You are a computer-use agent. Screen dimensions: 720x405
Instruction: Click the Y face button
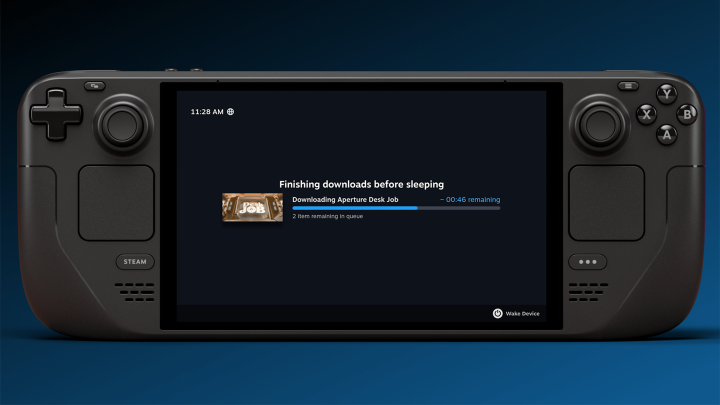[666, 94]
